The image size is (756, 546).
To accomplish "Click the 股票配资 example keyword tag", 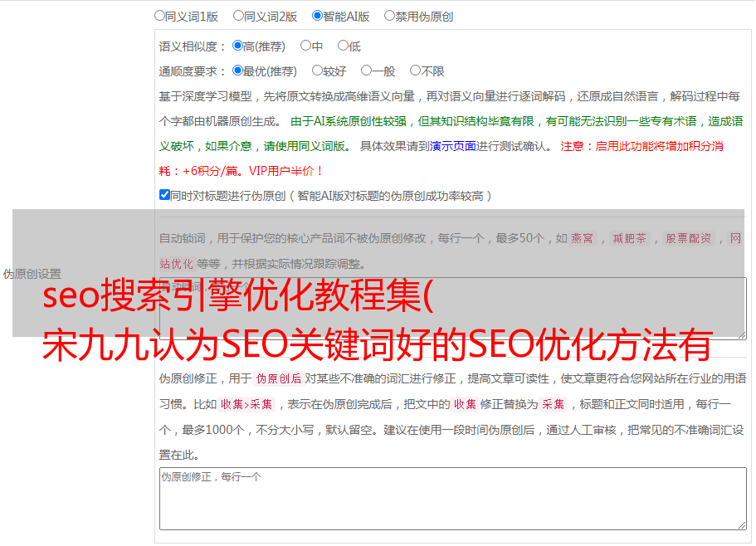I will pyautogui.click(x=688, y=239).
